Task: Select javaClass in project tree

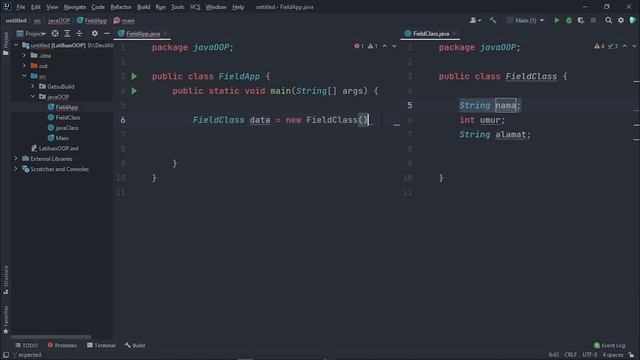Action: (x=67, y=128)
